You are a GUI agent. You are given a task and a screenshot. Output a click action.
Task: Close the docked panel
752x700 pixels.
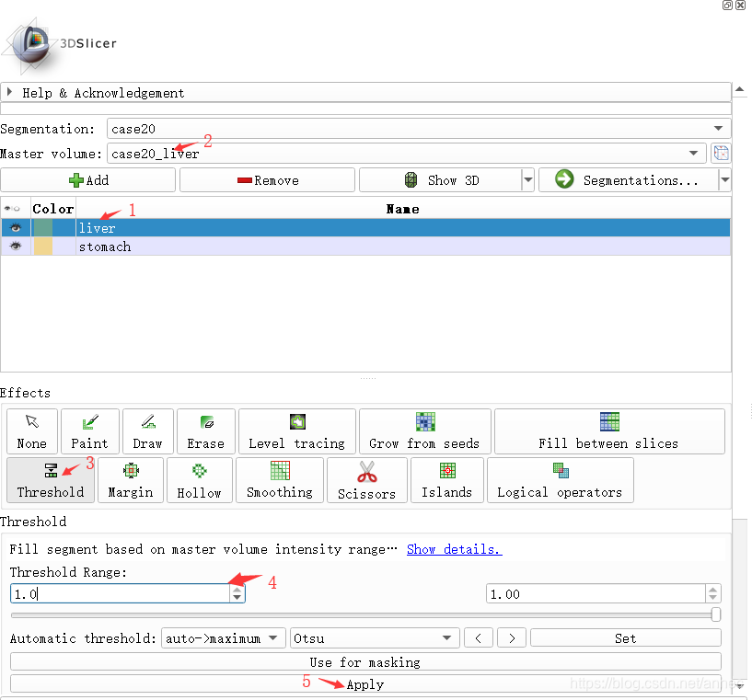point(740,6)
